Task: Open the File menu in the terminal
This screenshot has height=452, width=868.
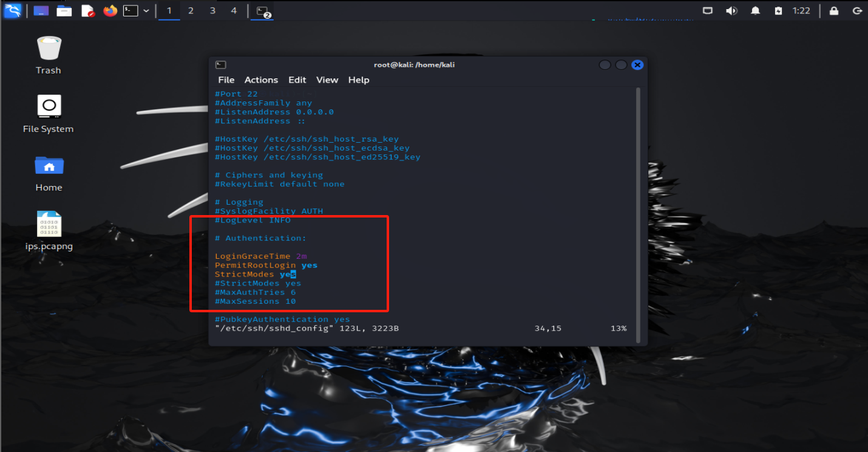Action: pos(226,80)
